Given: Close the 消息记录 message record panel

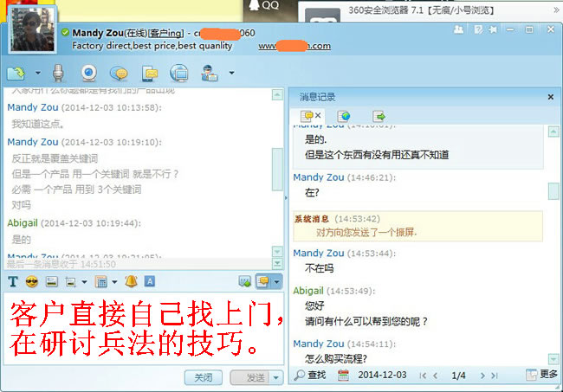Looking at the screenshot, I should point(550,97).
